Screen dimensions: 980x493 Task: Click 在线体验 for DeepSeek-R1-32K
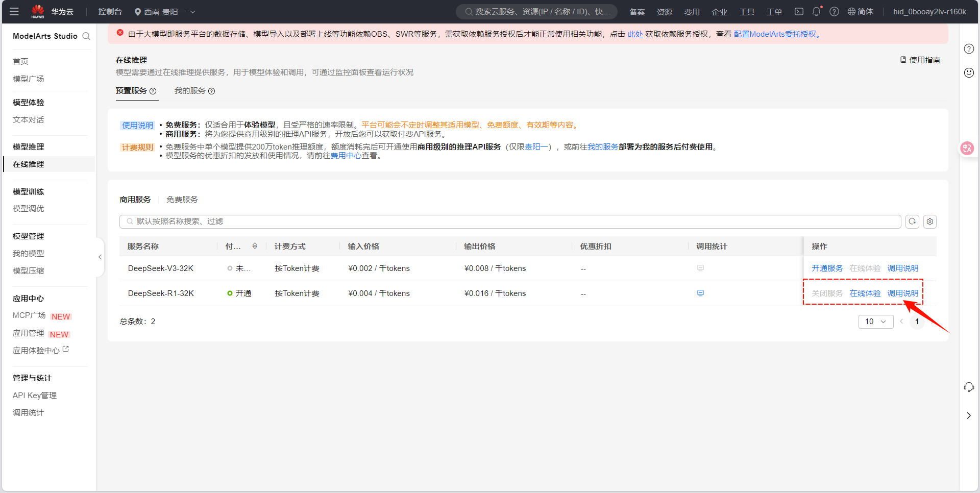pos(865,293)
